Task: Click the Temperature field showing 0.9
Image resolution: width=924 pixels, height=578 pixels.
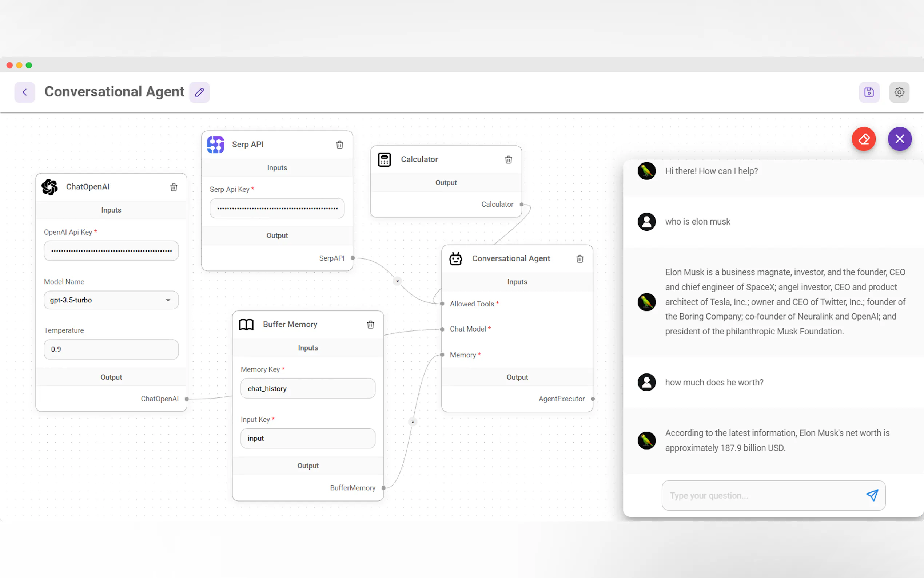Action: (x=111, y=349)
